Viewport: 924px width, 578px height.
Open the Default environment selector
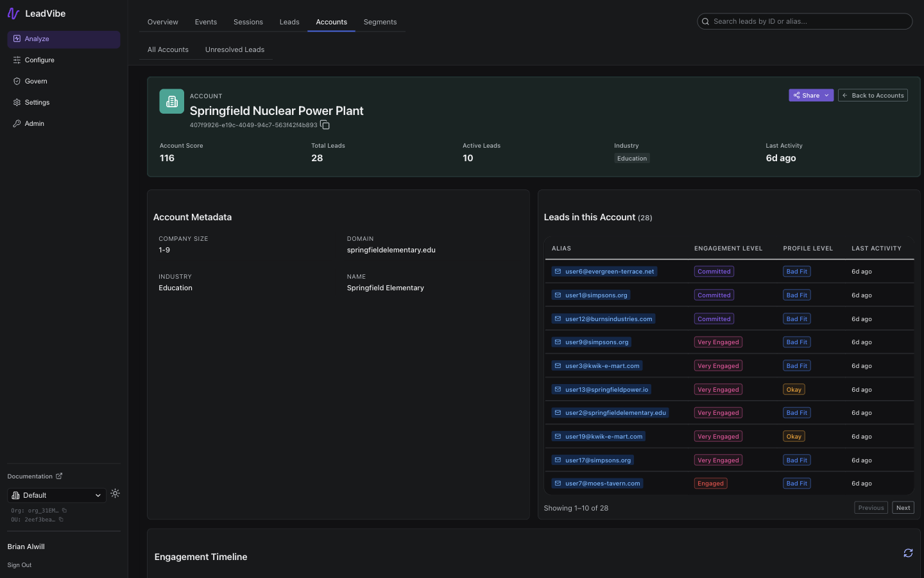tap(56, 495)
